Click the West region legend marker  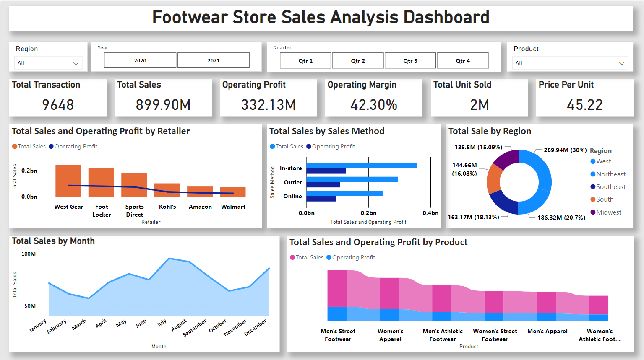[x=593, y=161]
